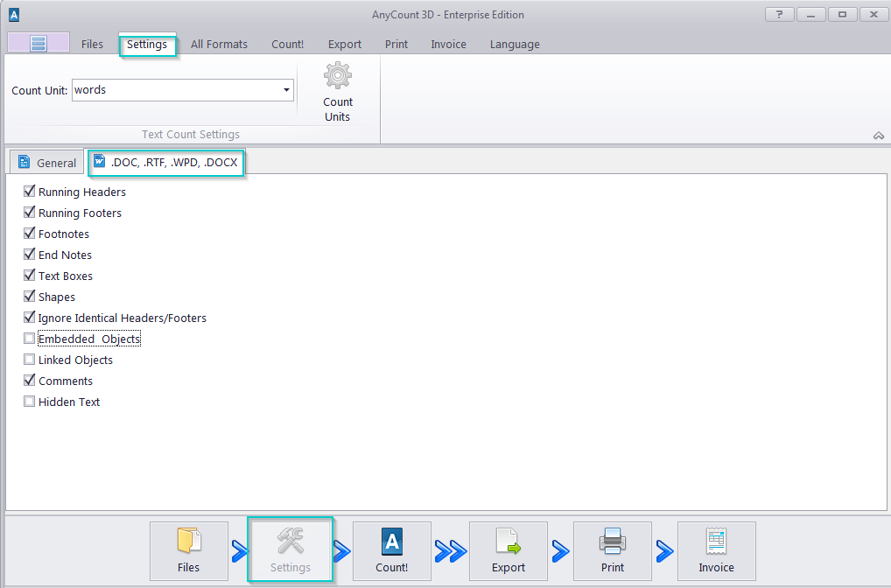Click the Settings tools step button
The height and width of the screenshot is (588, 891).
(x=291, y=549)
